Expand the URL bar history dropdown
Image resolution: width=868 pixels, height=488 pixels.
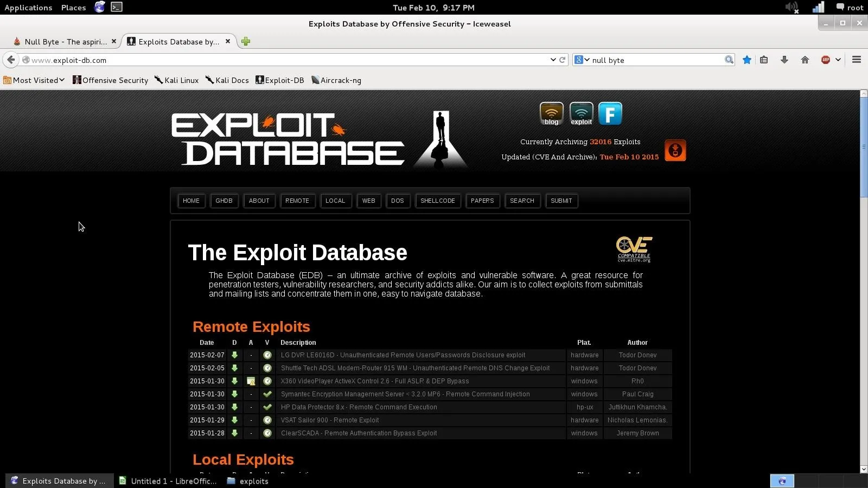[553, 60]
